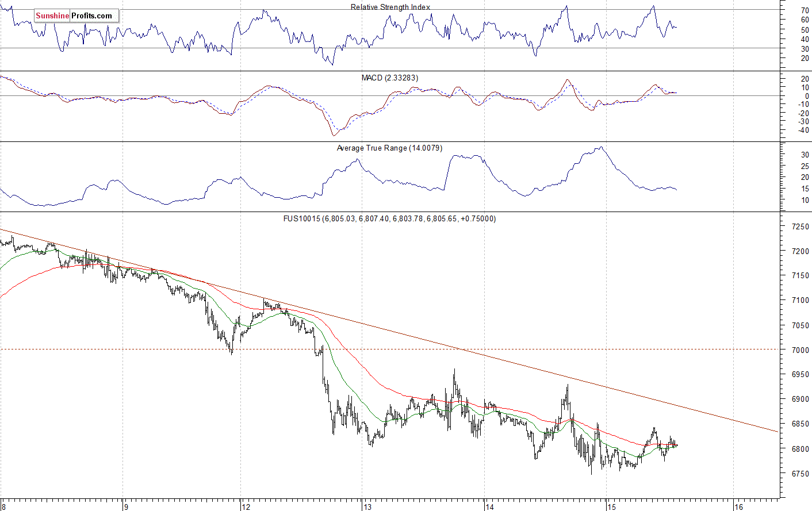Click date label 13 on time axis
812x511 pixels.
tap(367, 506)
